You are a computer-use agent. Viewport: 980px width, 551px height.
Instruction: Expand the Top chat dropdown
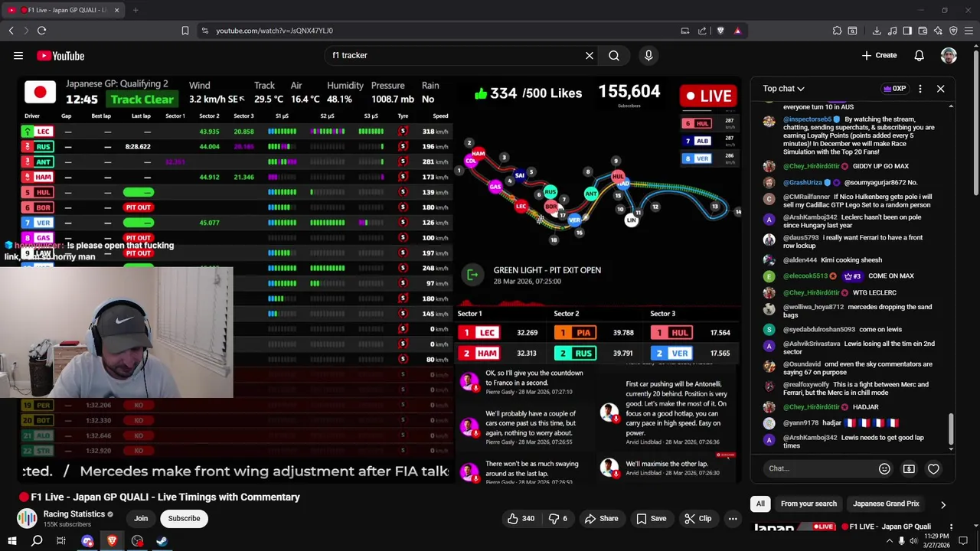pyautogui.click(x=783, y=89)
